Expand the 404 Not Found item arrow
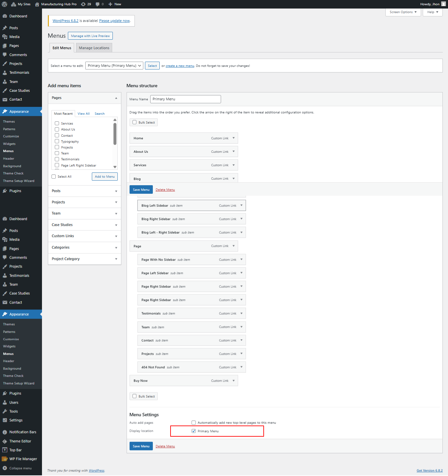 point(241,367)
